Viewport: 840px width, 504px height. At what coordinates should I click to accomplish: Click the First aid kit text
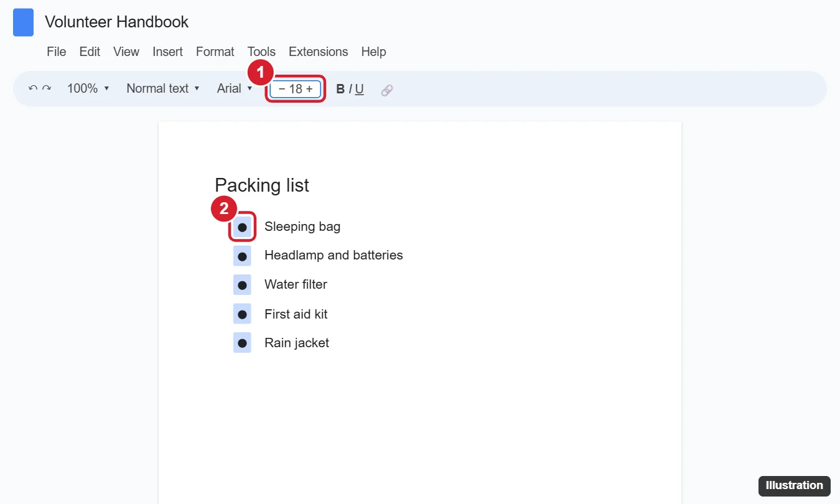296,314
